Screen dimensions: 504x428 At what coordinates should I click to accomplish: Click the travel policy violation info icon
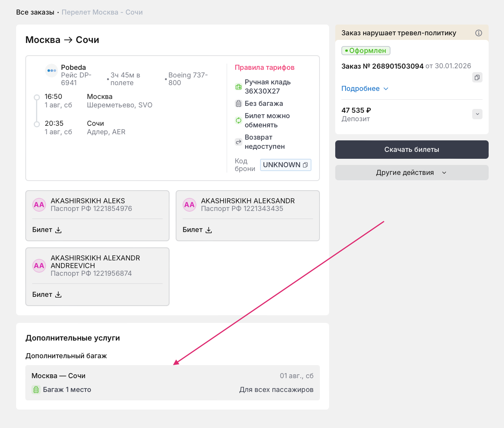478,33
